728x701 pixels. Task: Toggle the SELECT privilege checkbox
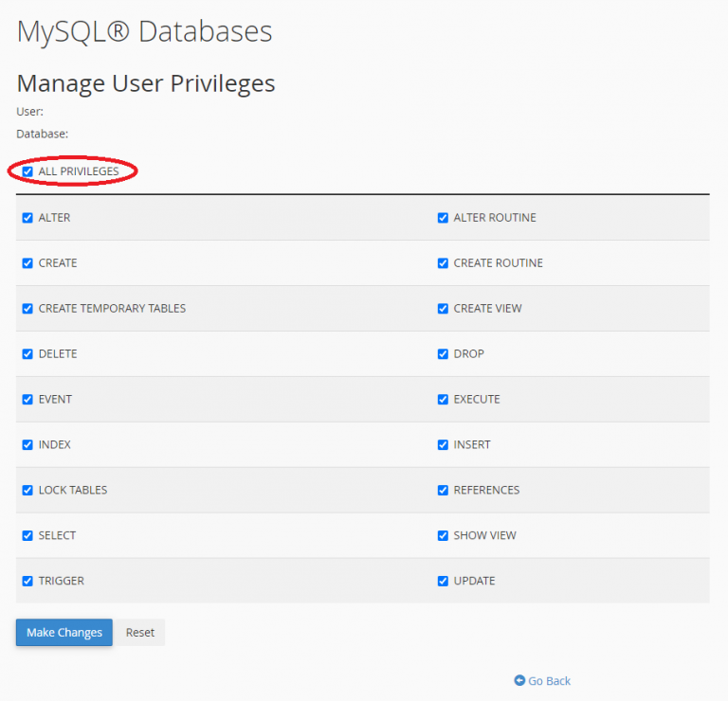tap(27, 536)
